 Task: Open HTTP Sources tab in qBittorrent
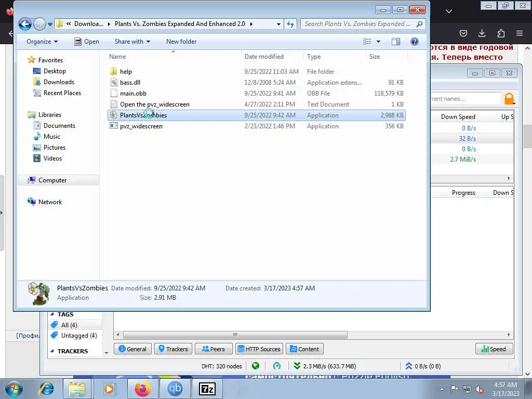[259, 349]
